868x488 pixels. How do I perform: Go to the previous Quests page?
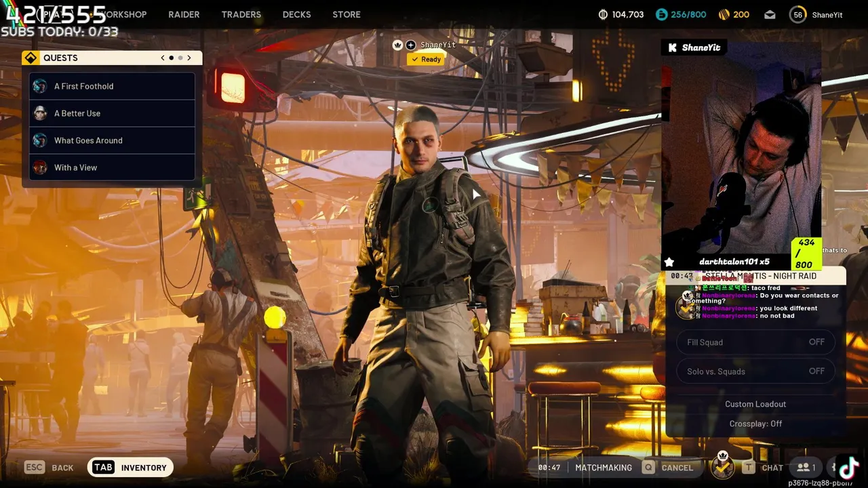tap(163, 58)
